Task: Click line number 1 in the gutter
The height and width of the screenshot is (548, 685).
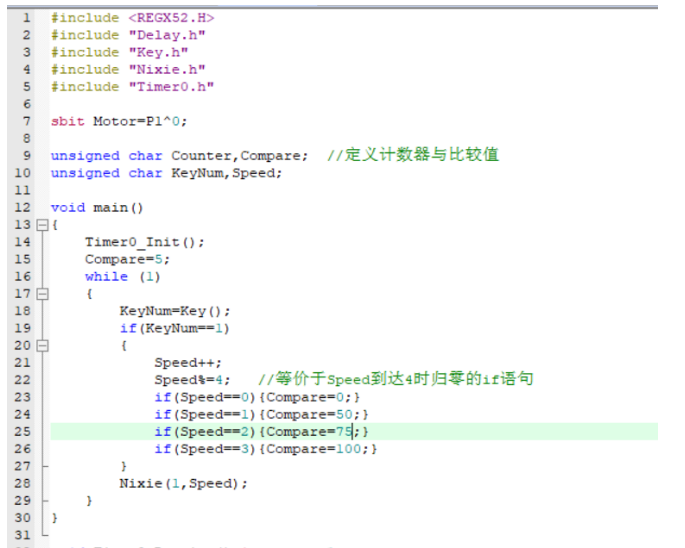Action: point(27,18)
